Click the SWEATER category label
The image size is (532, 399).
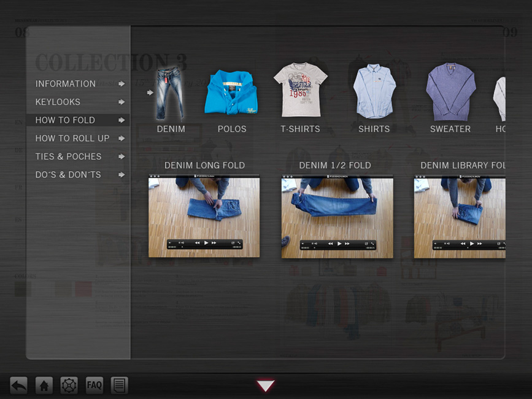[x=450, y=129]
